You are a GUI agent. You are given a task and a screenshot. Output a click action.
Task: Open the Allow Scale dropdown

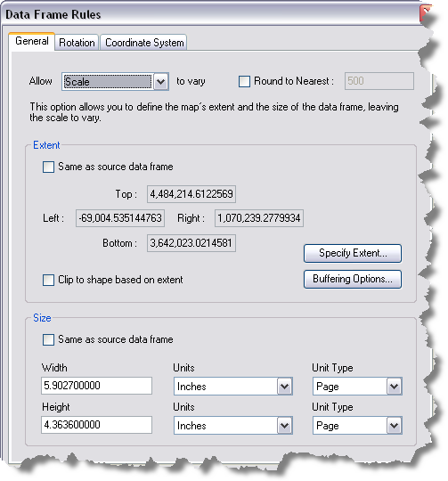115,82
